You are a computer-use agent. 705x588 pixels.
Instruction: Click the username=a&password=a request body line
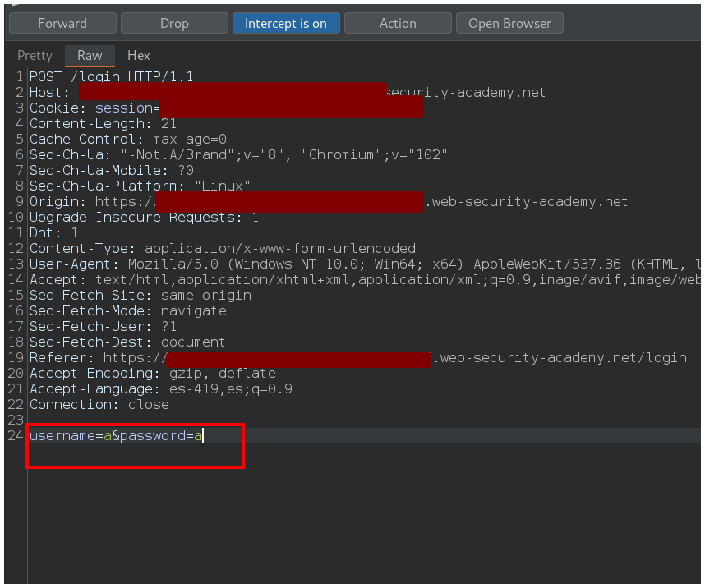(116, 436)
